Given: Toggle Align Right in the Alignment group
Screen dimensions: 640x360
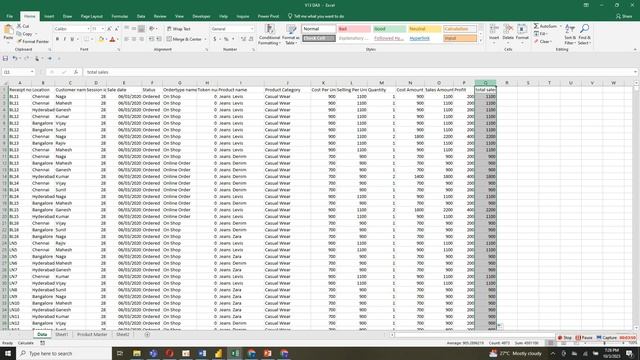Looking at the screenshot, I should point(142,39).
